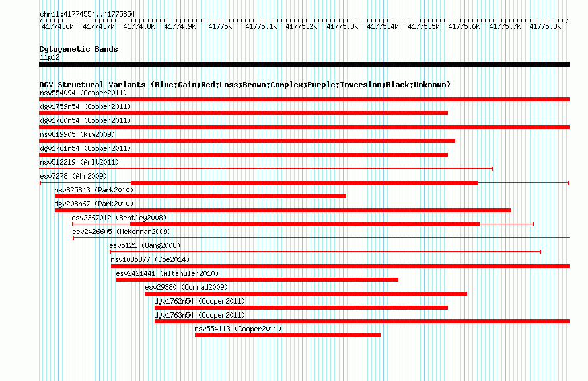Click the chr11:41774554..41775854 coordinate label

click(87, 14)
